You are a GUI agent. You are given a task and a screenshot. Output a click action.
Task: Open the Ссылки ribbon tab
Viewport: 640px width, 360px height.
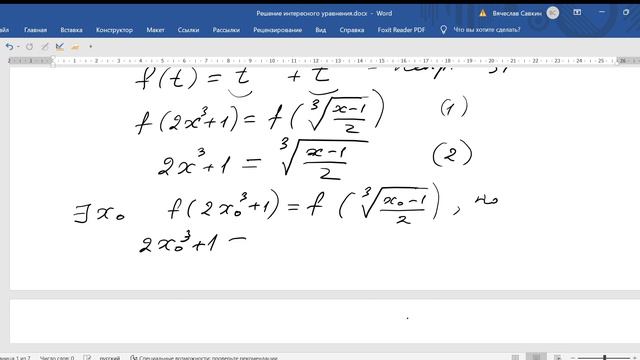189,30
